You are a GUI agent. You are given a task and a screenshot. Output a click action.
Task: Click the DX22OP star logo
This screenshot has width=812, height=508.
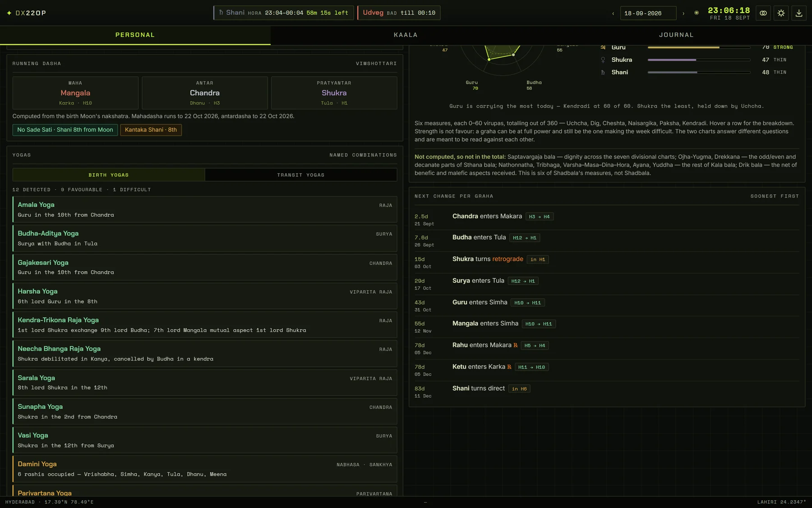[9, 13]
